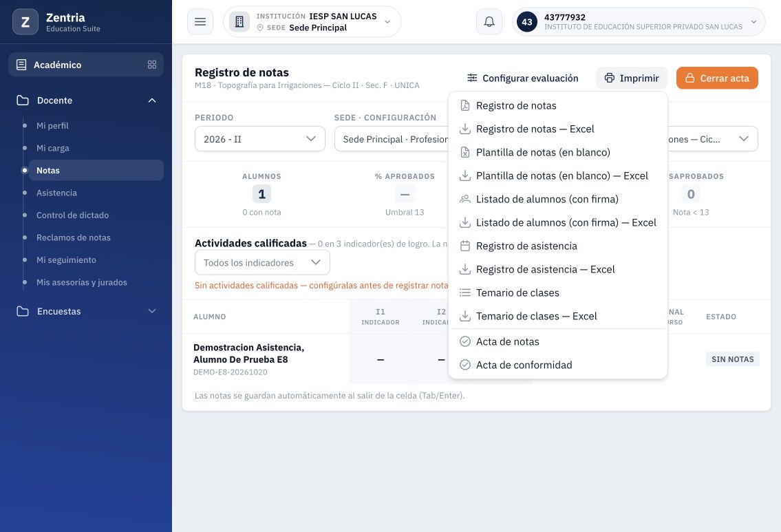Screen dimensions: 781x532
Task: Click download icon for Registro de asistencia — Excel
Action: (464, 270)
